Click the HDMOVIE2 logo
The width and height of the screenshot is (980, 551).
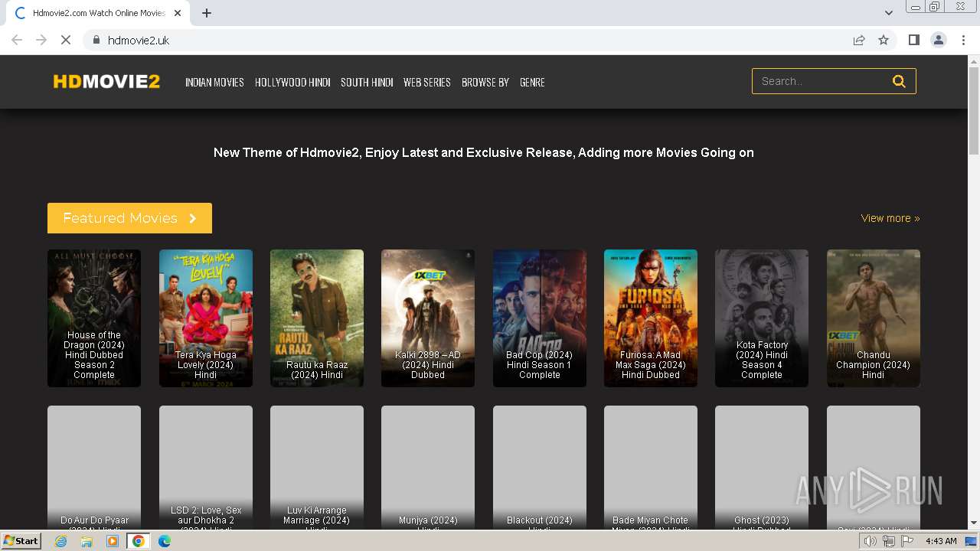tap(106, 82)
